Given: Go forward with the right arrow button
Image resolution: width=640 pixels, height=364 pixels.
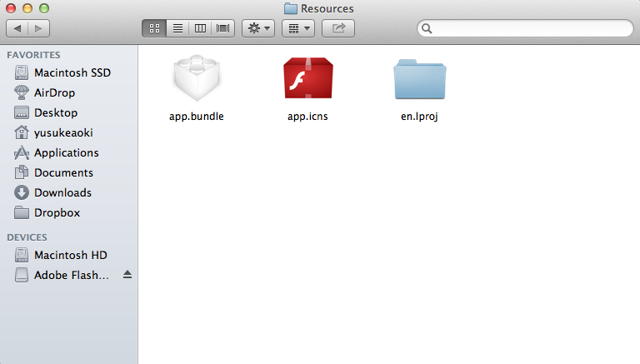Looking at the screenshot, I should click(39, 28).
